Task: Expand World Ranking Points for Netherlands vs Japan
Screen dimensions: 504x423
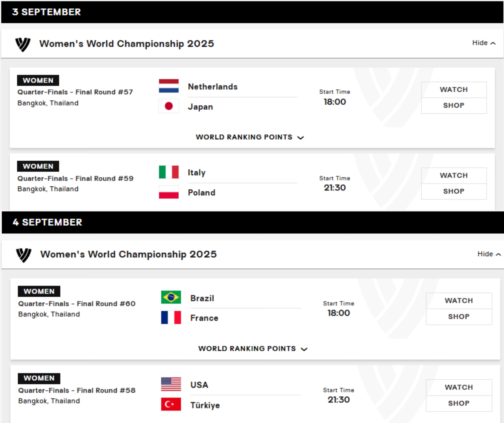Action: tap(250, 137)
